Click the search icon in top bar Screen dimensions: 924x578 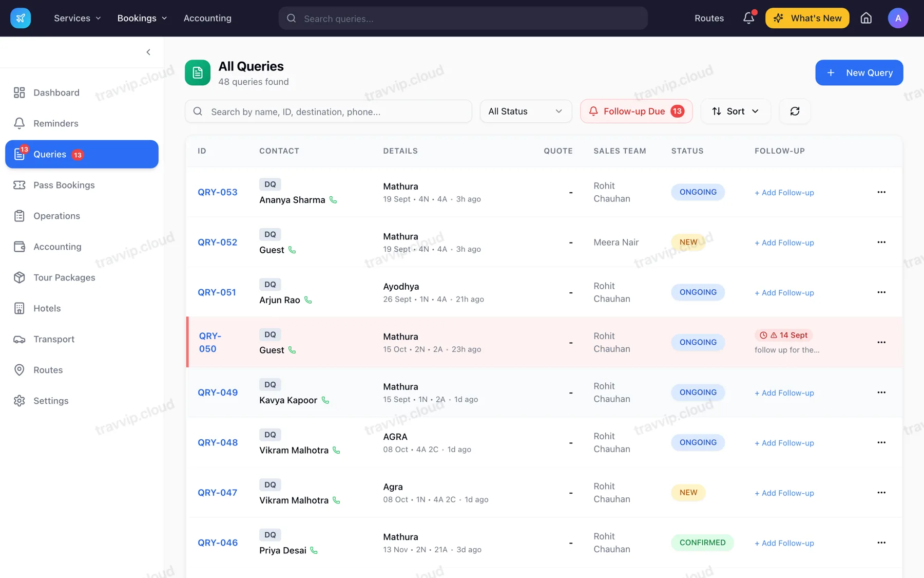point(291,18)
